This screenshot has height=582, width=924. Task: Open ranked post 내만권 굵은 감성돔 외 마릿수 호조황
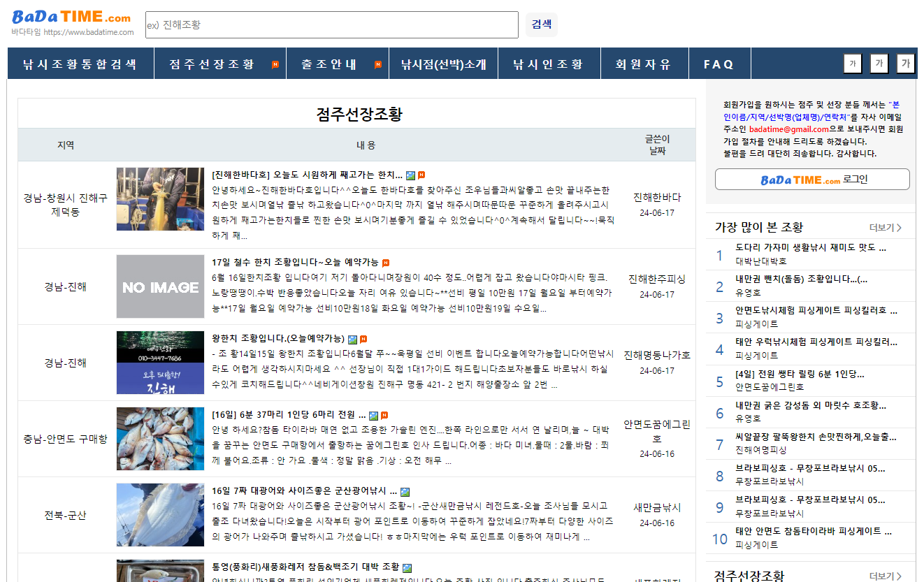(x=811, y=405)
